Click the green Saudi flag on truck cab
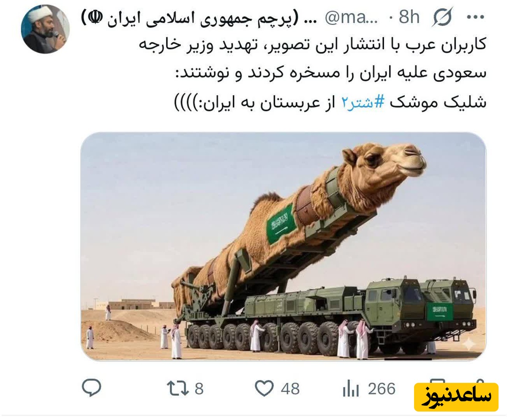The height and width of the screenshot is (420, 507). [439, 311]
